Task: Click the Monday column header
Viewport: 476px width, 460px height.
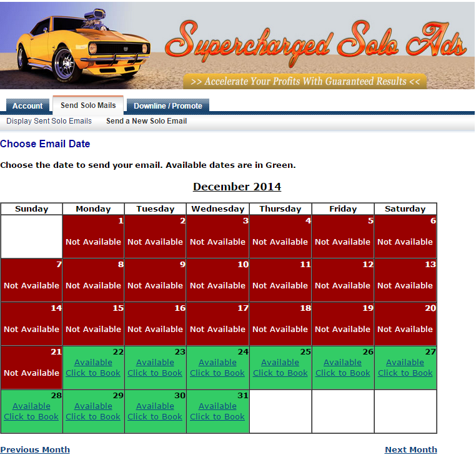Action: [x=93, y=209]
